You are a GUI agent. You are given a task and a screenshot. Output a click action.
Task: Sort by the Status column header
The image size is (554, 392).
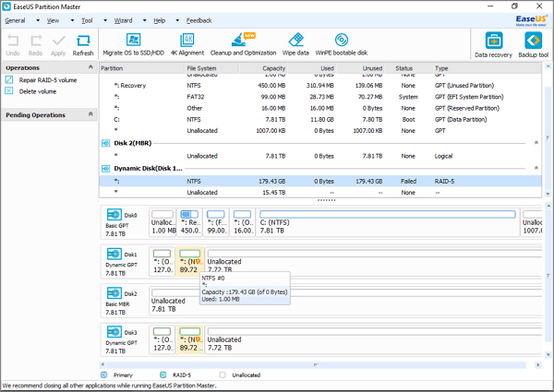tap(409, 68)
